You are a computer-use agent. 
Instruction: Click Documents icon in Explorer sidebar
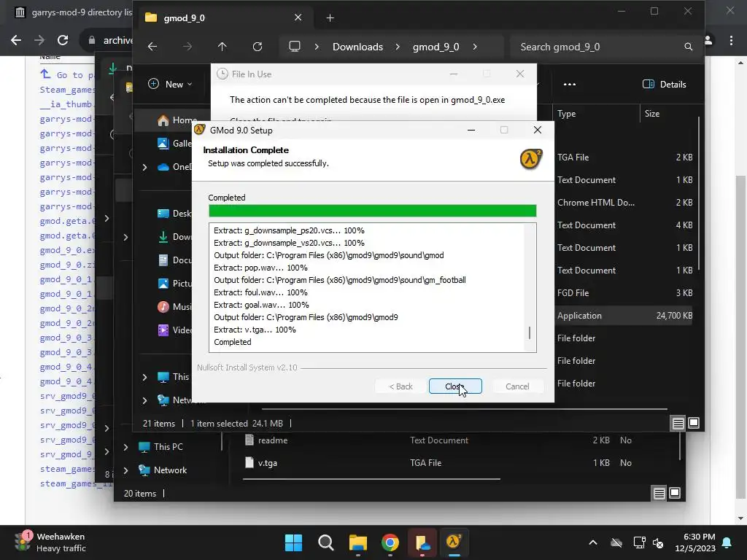pyautogui.click(x=163, y=260)
